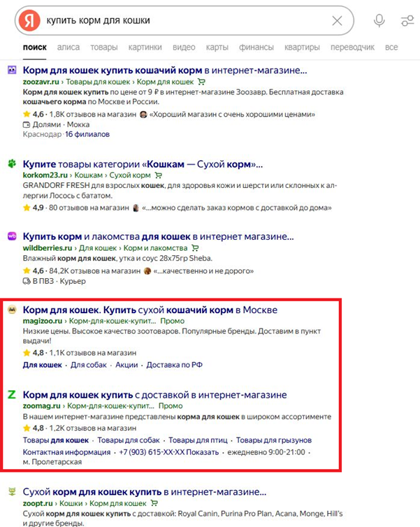Open magizoo.ru domain link
The image size is (420, 527).
click(43, 321)
